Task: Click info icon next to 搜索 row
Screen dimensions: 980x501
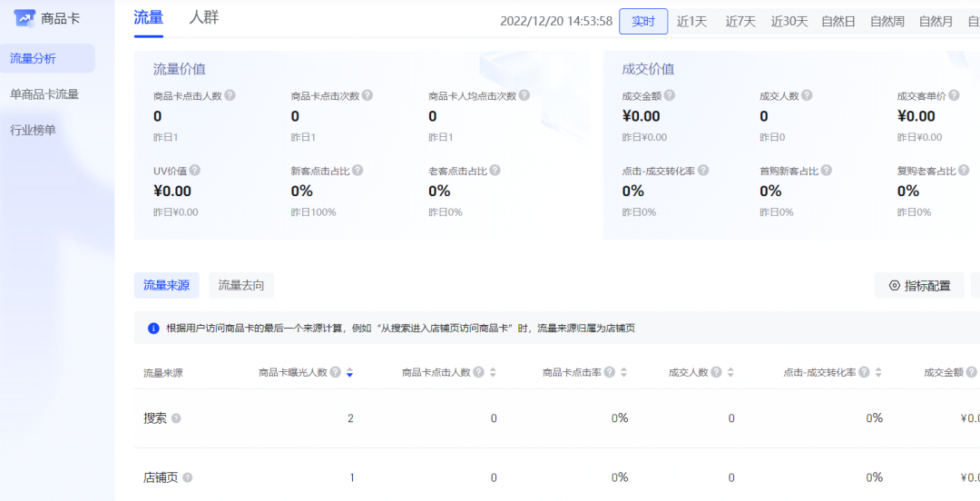Action: coord(176,418)
